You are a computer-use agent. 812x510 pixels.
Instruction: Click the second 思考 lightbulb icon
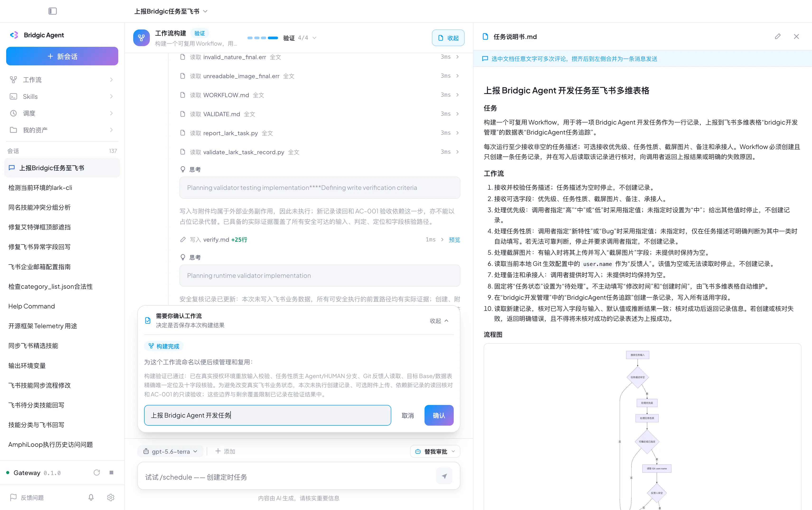tap(183, 257)
